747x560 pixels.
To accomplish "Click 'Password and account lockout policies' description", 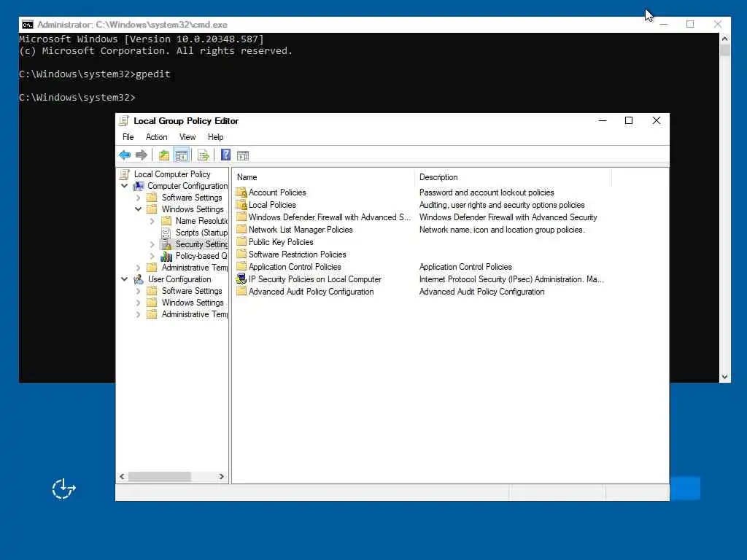I will (487, 192).
